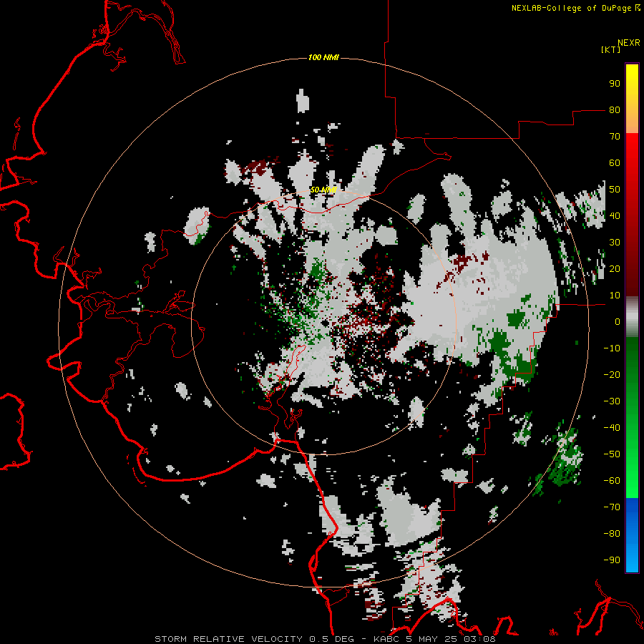Click the 0 value on velocity scale

618,321
